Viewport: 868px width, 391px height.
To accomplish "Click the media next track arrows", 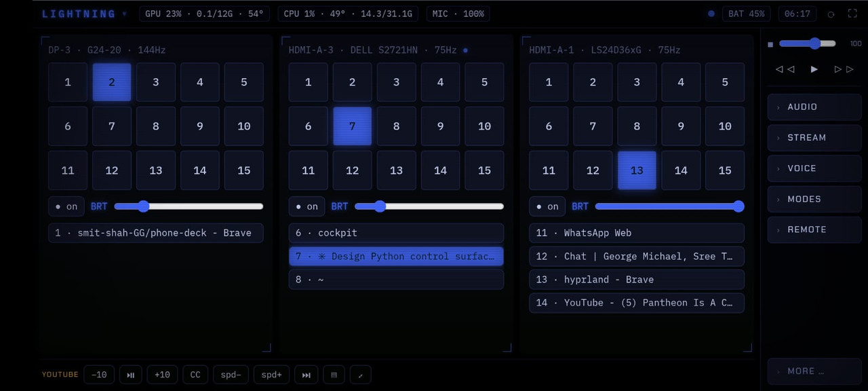I will pyautogui.click(x=844, y=69).
